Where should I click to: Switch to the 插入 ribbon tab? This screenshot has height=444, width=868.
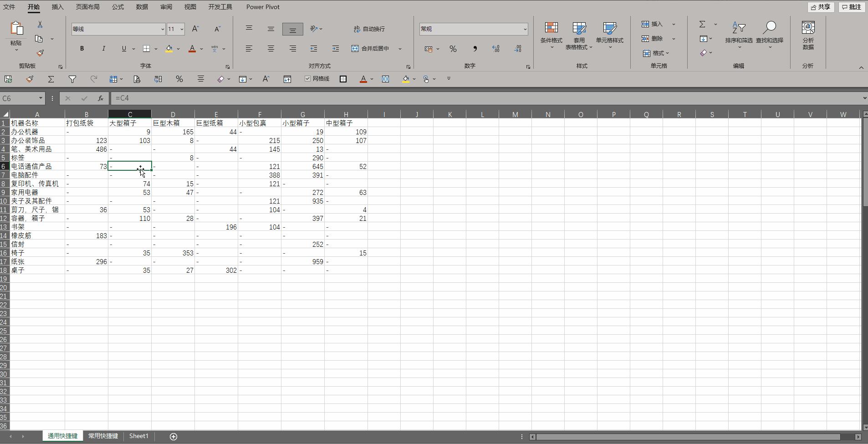coord(57,7)
